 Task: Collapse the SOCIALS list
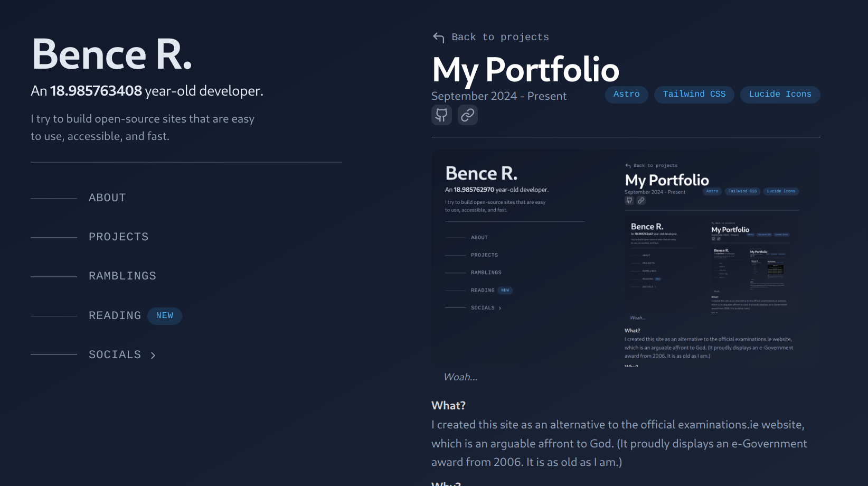click(115, 354)
